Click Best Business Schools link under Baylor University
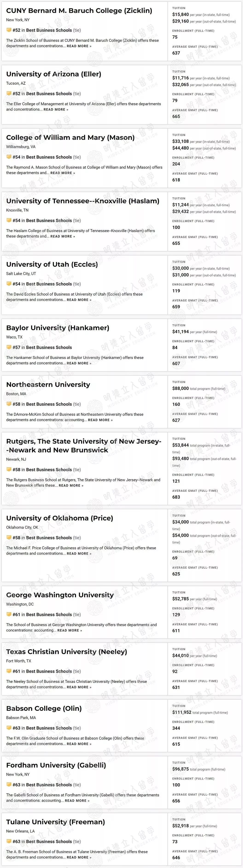 point(49,347)
